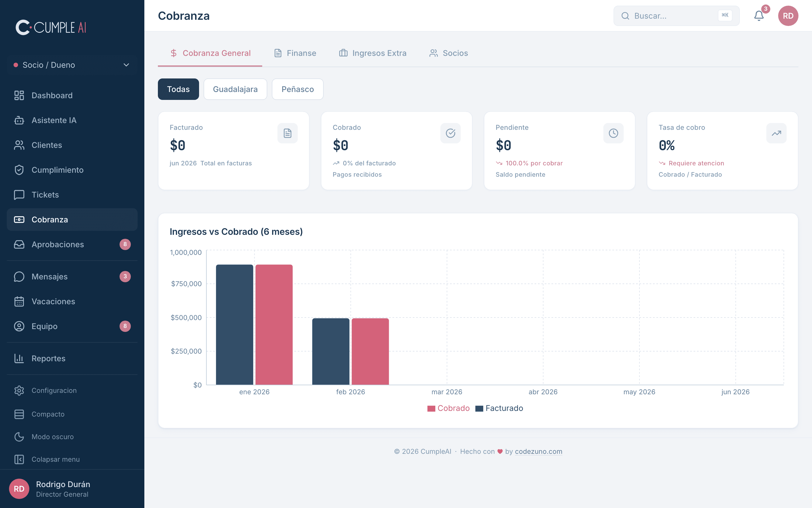Image resolution: width=812 pixels, height=508 pixels.
Task: Select the Guadalajara location filter
Action: pyautogui.click(x=235, y=89)
